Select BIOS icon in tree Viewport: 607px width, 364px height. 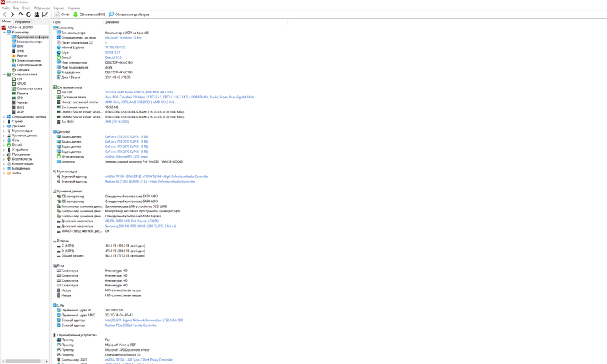[14, 107]
